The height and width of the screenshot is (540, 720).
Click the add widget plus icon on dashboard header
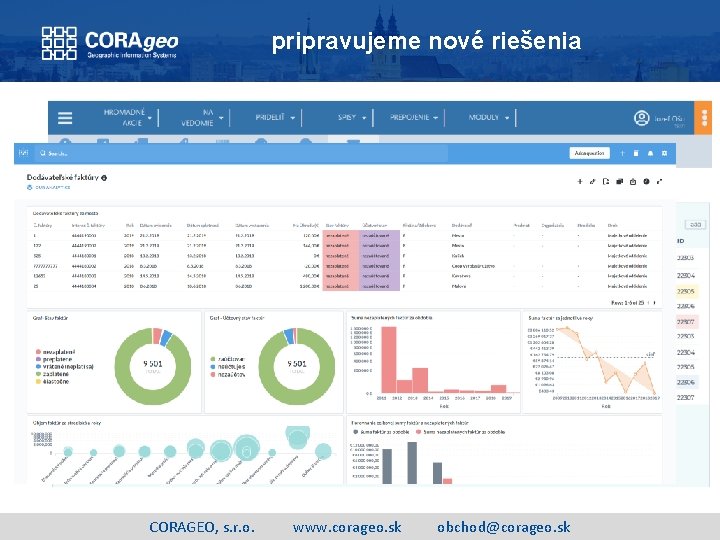click(579, 181)
